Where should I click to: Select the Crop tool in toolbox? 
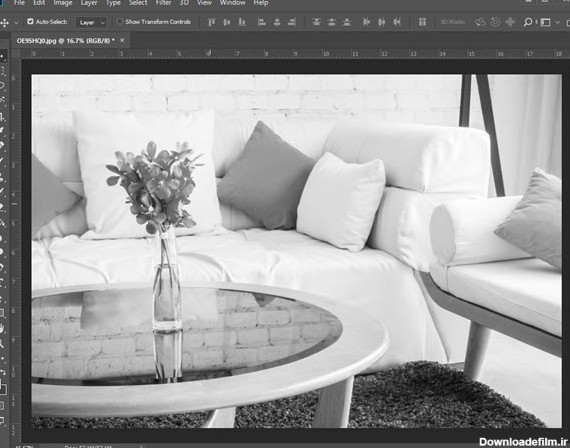pyautogui.click(x=2, y=116)
